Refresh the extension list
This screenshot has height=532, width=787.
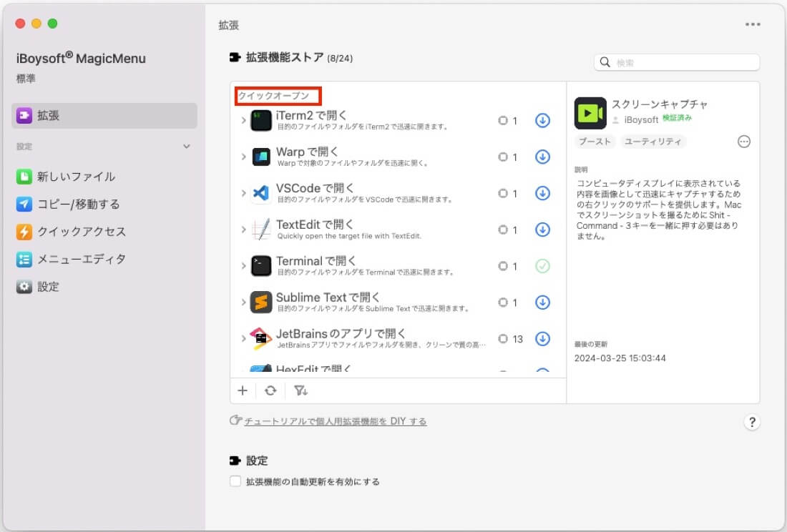pyautogui.click(x=270, y=390)
